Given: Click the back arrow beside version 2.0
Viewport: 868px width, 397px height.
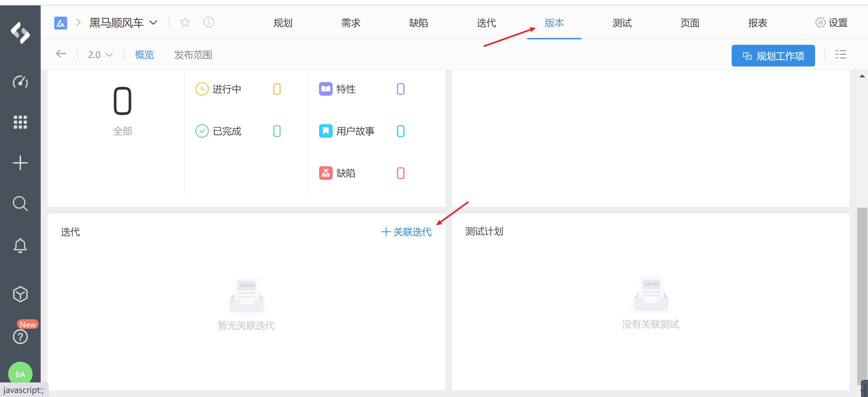Looking at the screenshot, I should tap(61, 54).
